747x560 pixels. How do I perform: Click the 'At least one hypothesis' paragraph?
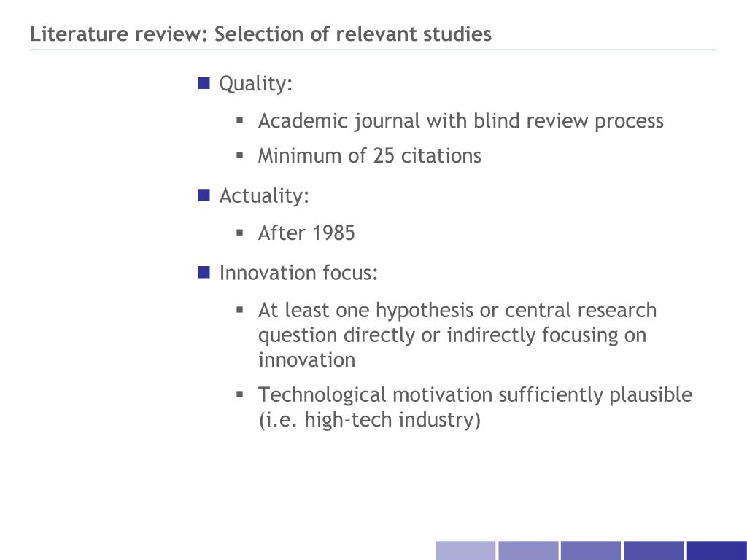pyautogui.click(x=457, y=335)
